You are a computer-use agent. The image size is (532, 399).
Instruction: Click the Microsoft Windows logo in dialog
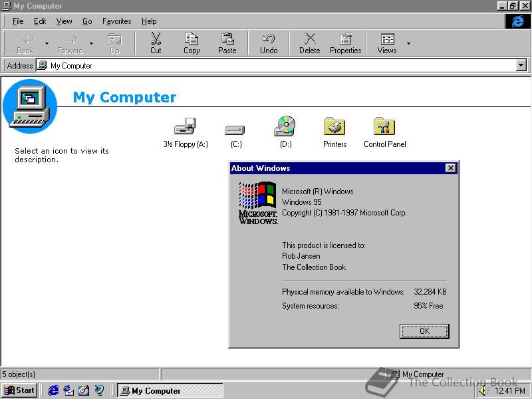(x=258, y=203)
